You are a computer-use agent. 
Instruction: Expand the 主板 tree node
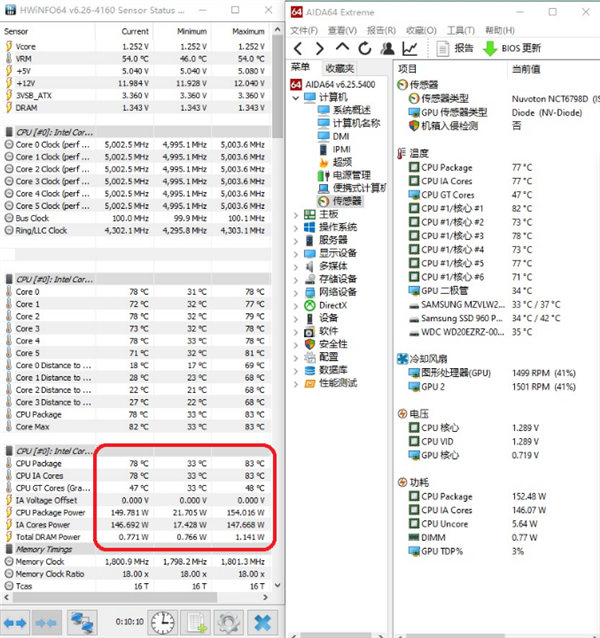tap(296, 215)
